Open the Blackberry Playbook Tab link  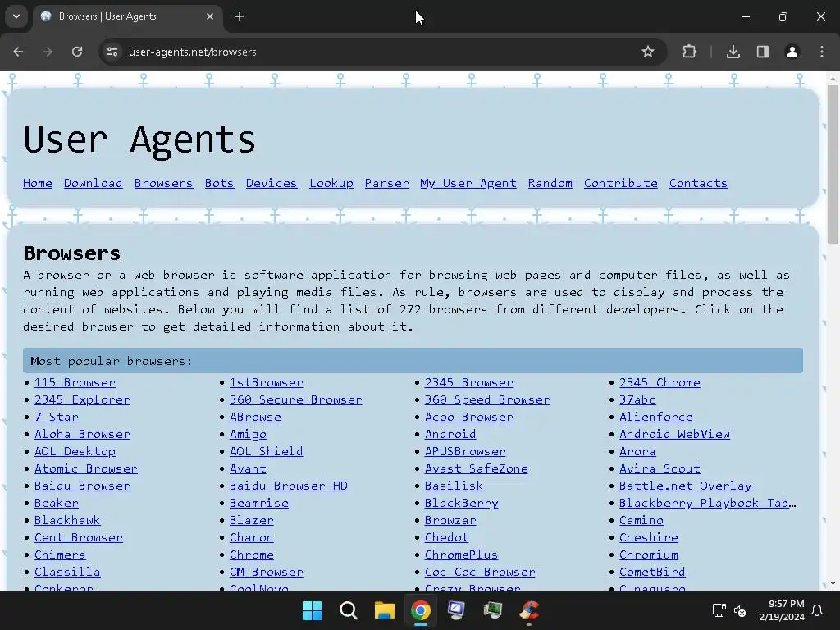pos(708,503)
